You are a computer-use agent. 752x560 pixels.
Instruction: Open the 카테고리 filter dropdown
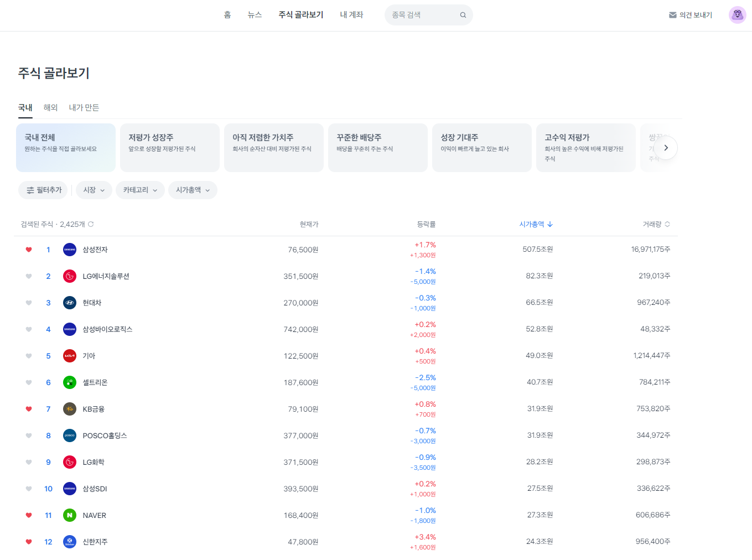[x=140, y=190]
